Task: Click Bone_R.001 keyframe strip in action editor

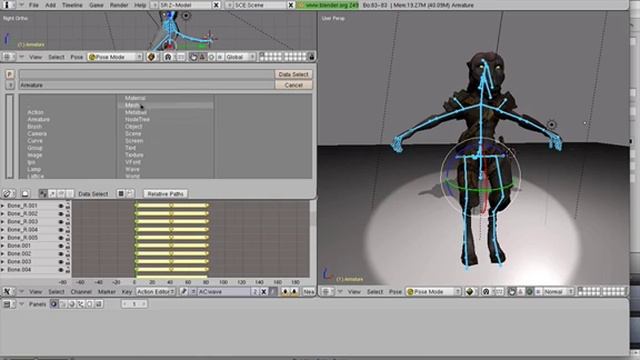Action: tap(172, 205)
